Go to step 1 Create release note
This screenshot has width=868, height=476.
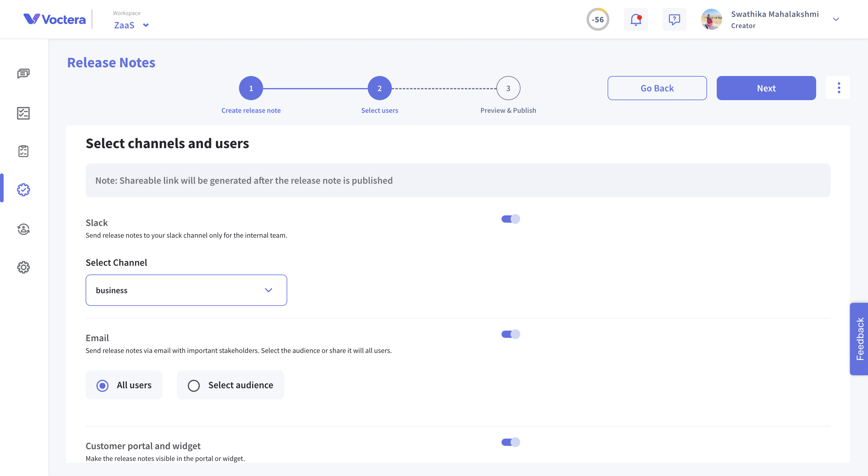(251, 88)
